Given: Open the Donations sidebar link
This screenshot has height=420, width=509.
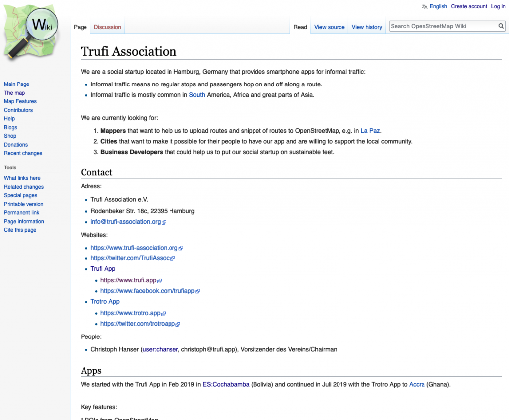Looking at the screenshot, I should 16,145.
